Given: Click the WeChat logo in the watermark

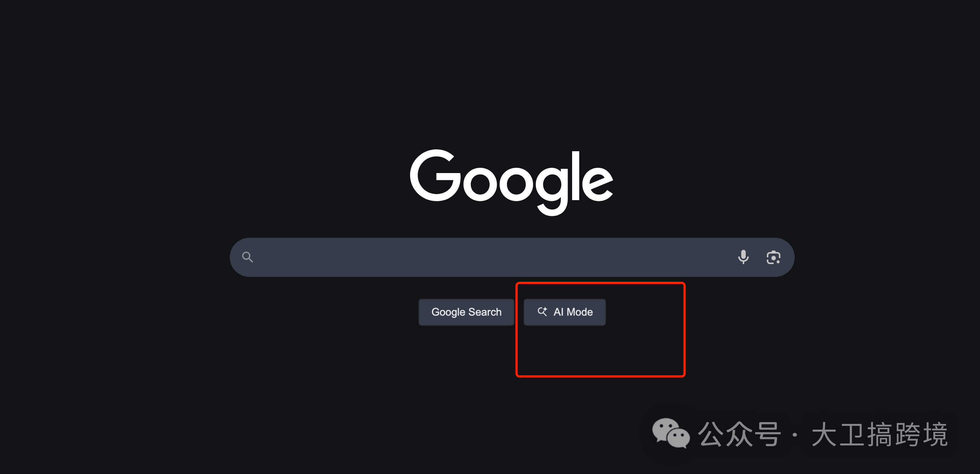Looking at the screenshot, I should coord(671,433).
